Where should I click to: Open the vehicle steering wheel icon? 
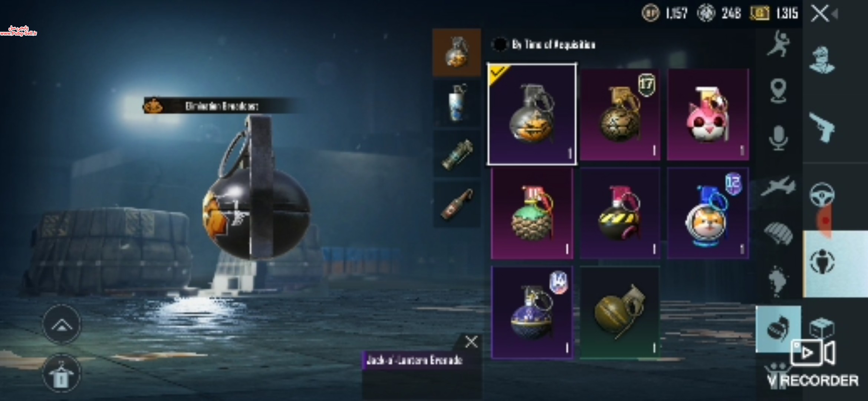click(x=822, y=194)
